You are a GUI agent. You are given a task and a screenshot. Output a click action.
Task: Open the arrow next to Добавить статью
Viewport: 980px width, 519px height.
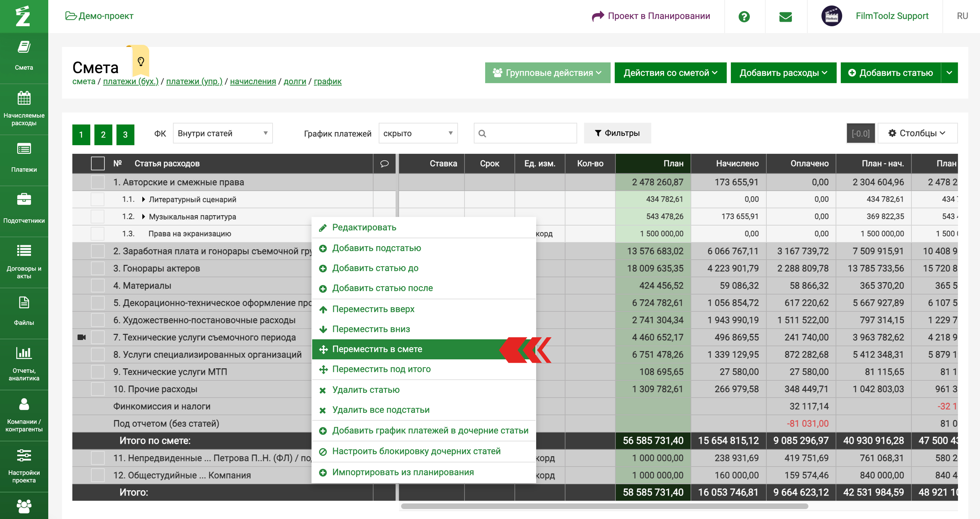pyautogui.click(x=949, y=73)
